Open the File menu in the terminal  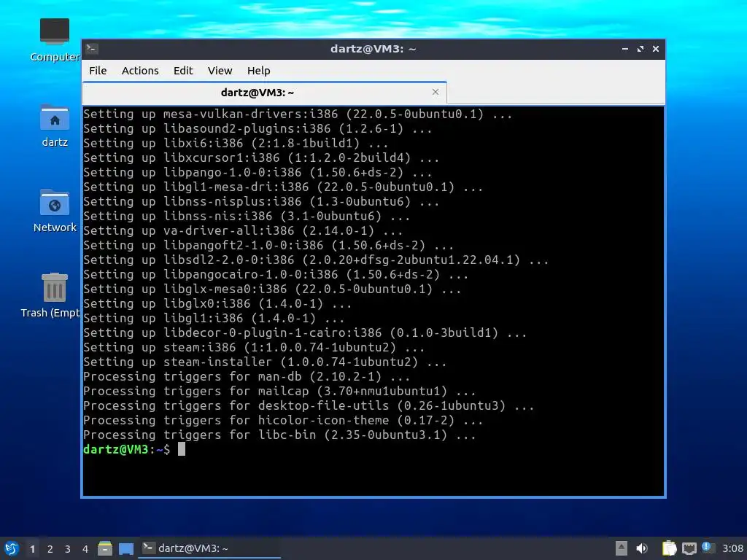[x=98, y=71]
